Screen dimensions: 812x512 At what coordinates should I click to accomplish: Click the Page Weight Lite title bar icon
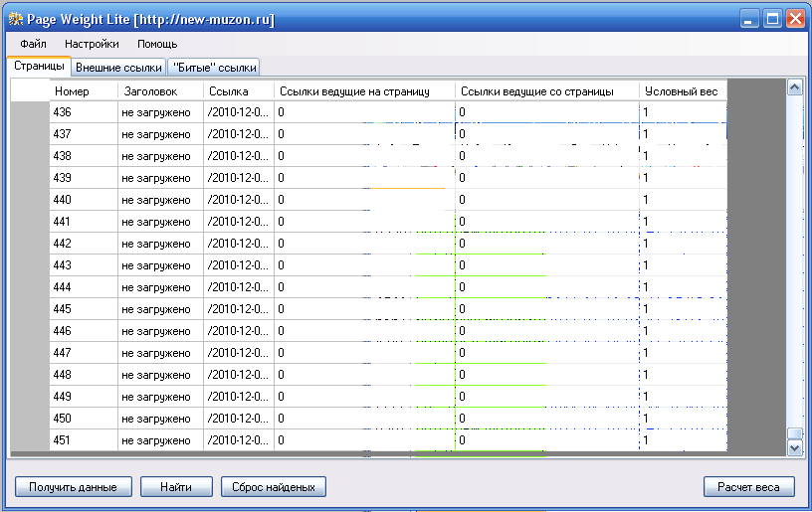pyautogui.click(x=16, y=19)
